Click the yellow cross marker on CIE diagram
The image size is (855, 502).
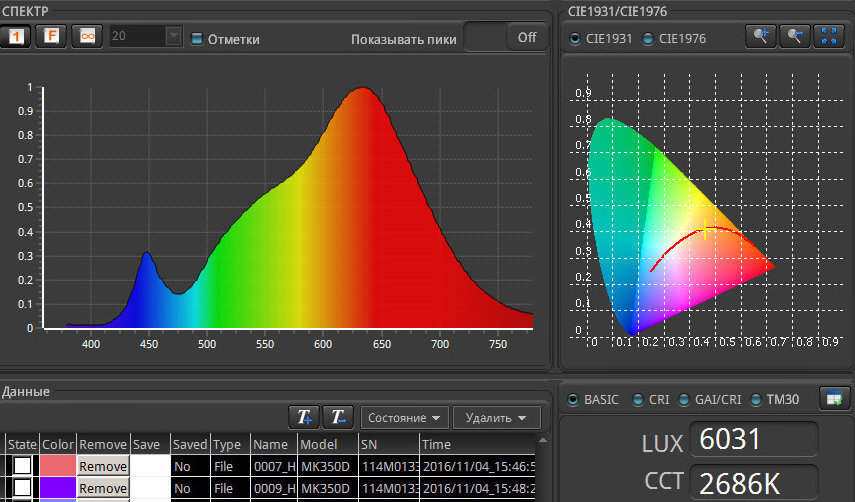coord(706,229)
